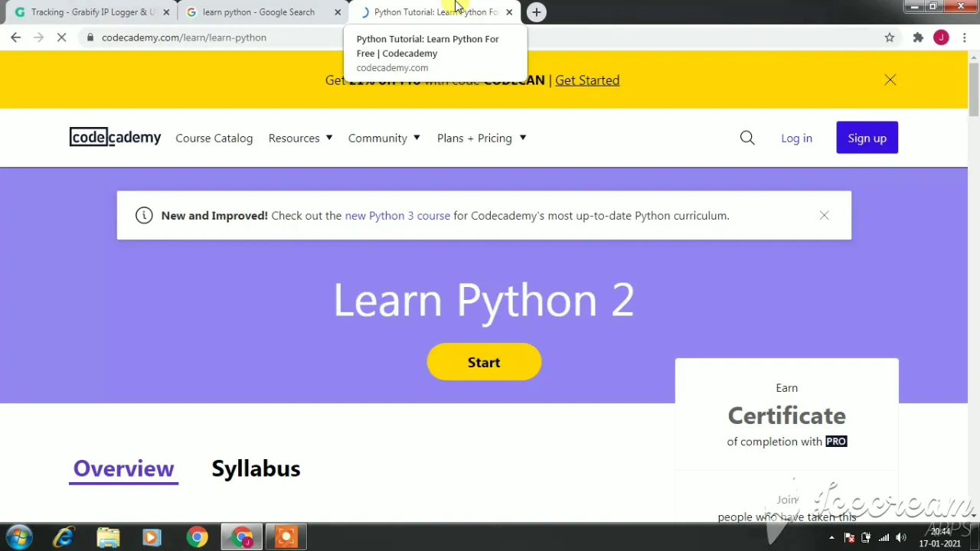Open a new browser tab
This screenshot has height=551, width=980.
point(537,12)
